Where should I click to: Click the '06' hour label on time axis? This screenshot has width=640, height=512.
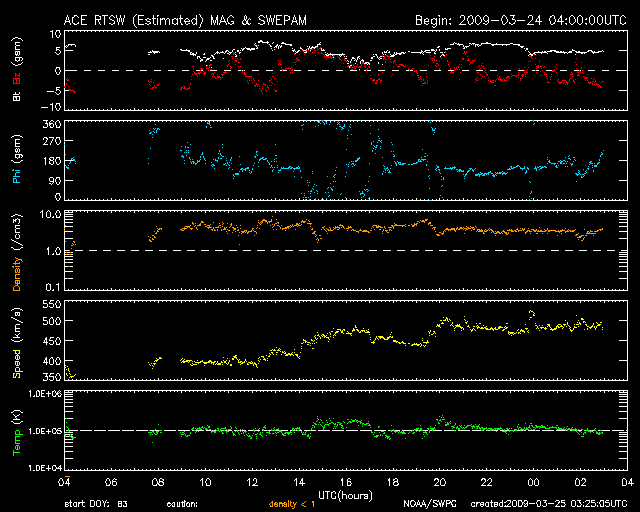[x=111, y=482]
